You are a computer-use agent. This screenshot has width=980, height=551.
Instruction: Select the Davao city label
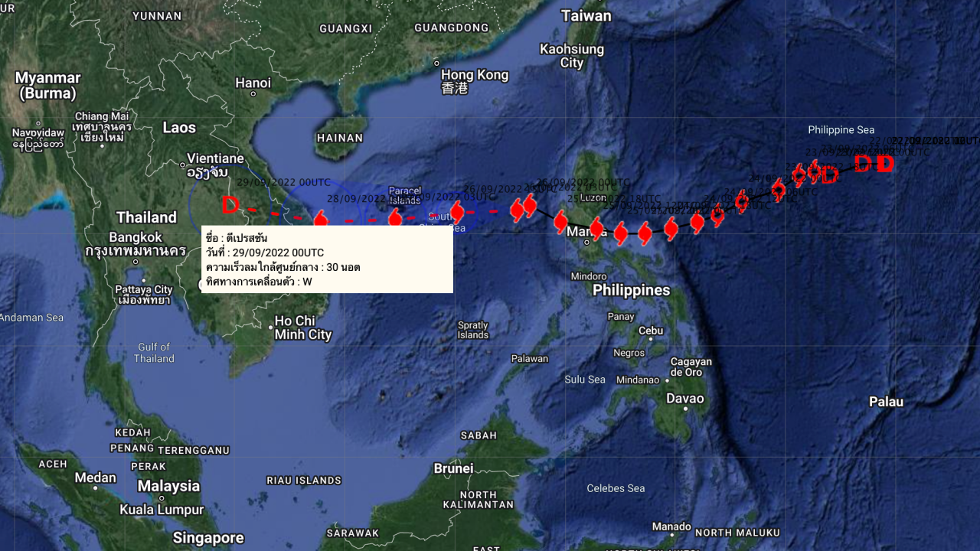click(684, 398)
